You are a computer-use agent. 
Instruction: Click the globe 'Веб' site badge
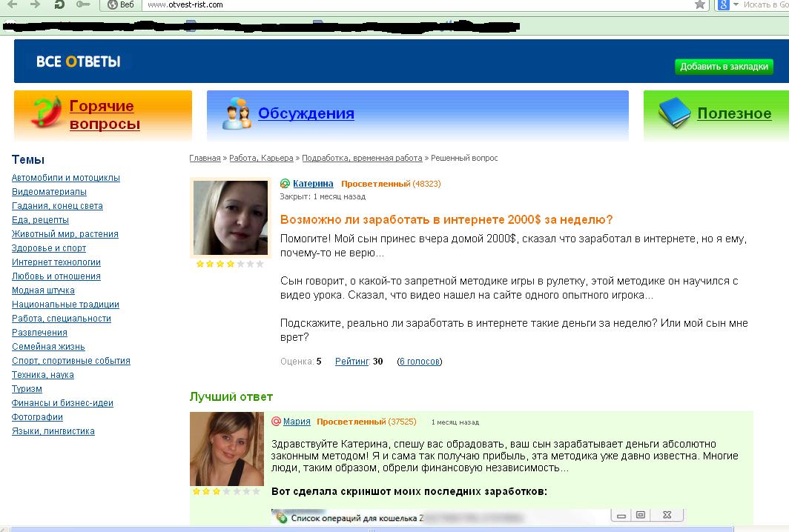(121, 4)
